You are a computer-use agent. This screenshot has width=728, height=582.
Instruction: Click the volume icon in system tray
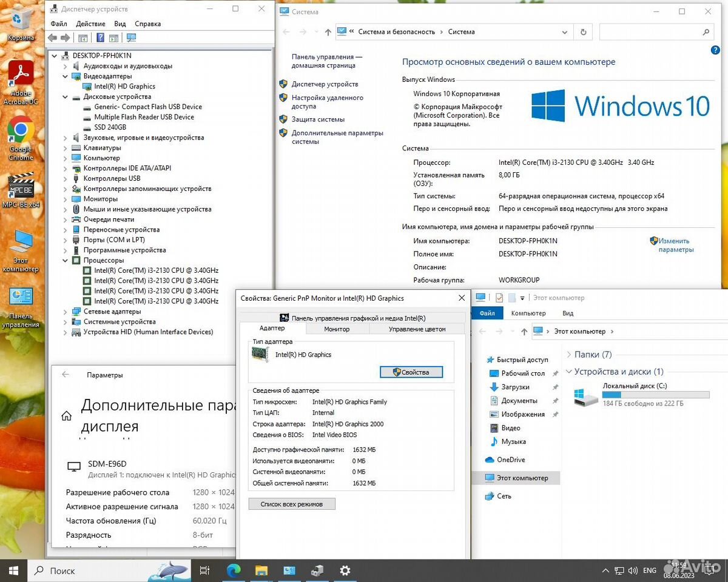(632, 570)
